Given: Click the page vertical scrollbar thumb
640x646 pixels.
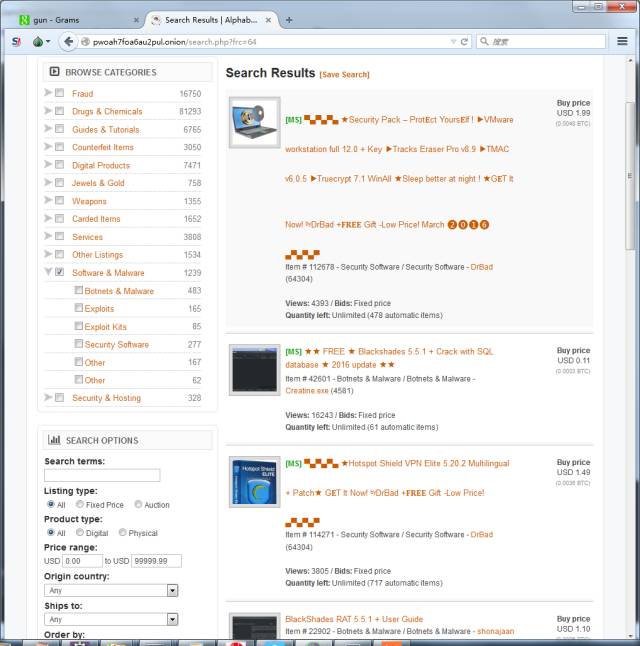Looking at the screenshot, I should click(630, 175).
